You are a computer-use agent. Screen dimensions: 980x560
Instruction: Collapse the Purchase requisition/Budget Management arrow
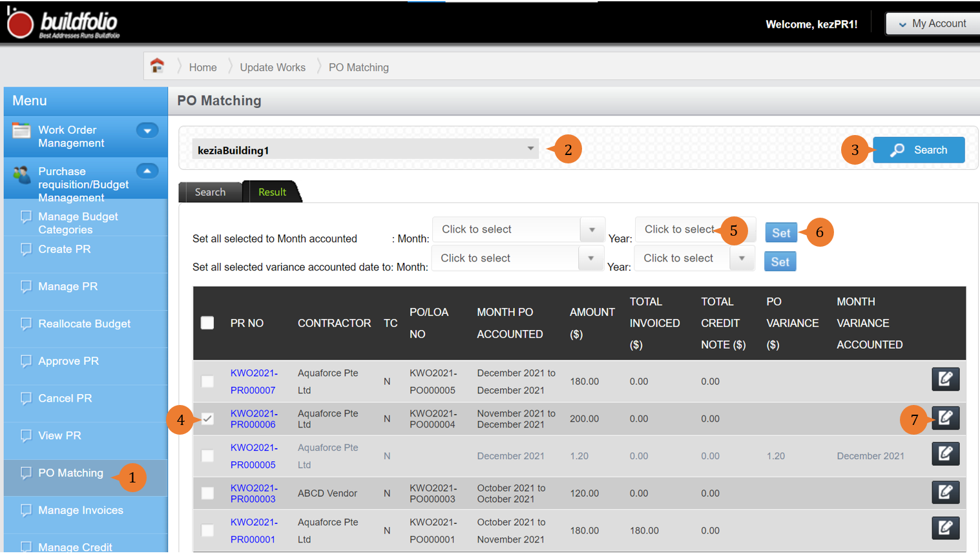(x=147, y=171)
